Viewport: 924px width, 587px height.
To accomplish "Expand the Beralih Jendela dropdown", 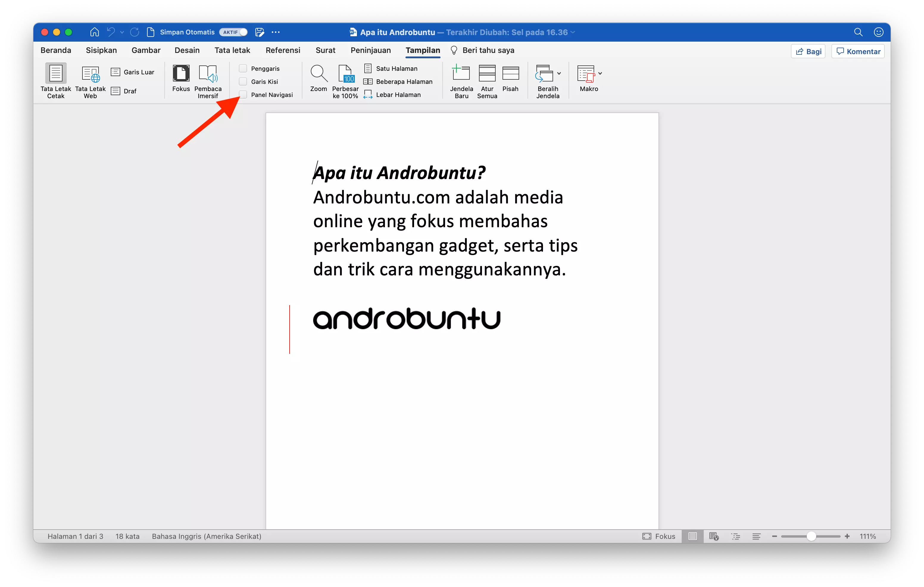I will pyautogui.click(x=559, y=74).
